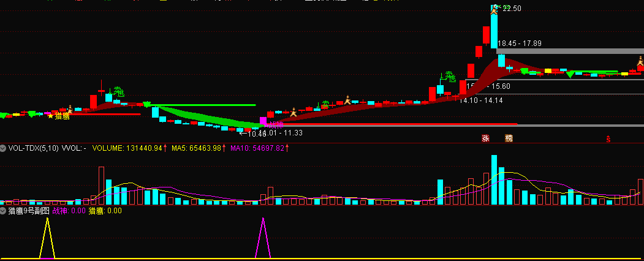644x261 pixels.
Task: Click the 22.50 high price label
Action: pos(512,8)
